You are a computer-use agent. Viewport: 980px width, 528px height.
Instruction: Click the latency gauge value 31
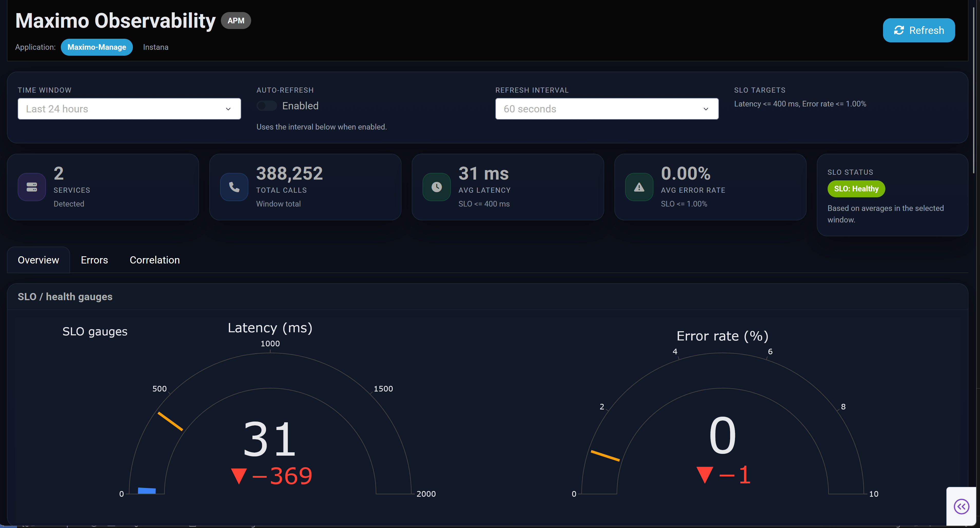pos(270,439)
